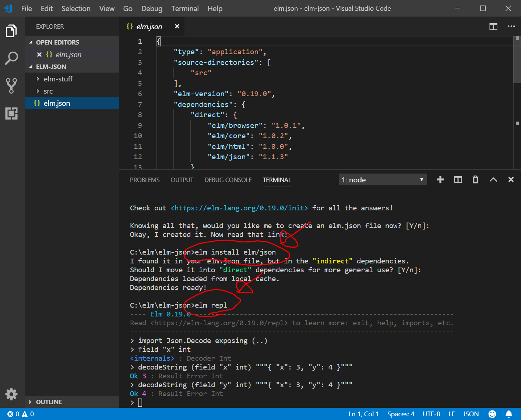Select the elm.json editor tab
This screenshot has width=521, height=420.
pyautogui.click(x=151, y=27)
